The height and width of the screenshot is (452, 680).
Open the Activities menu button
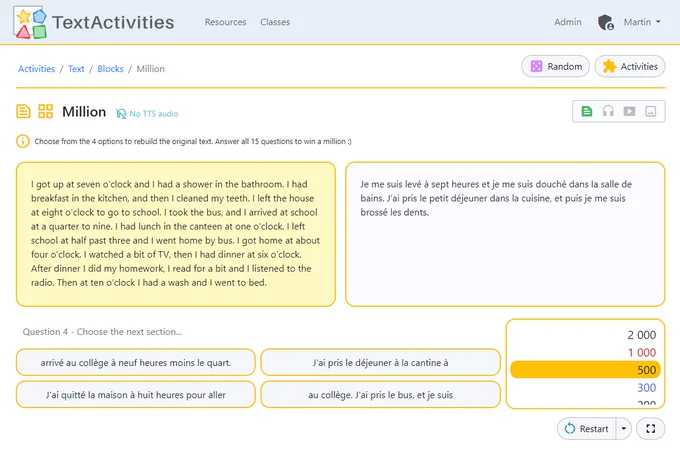[x=630, y=66]
